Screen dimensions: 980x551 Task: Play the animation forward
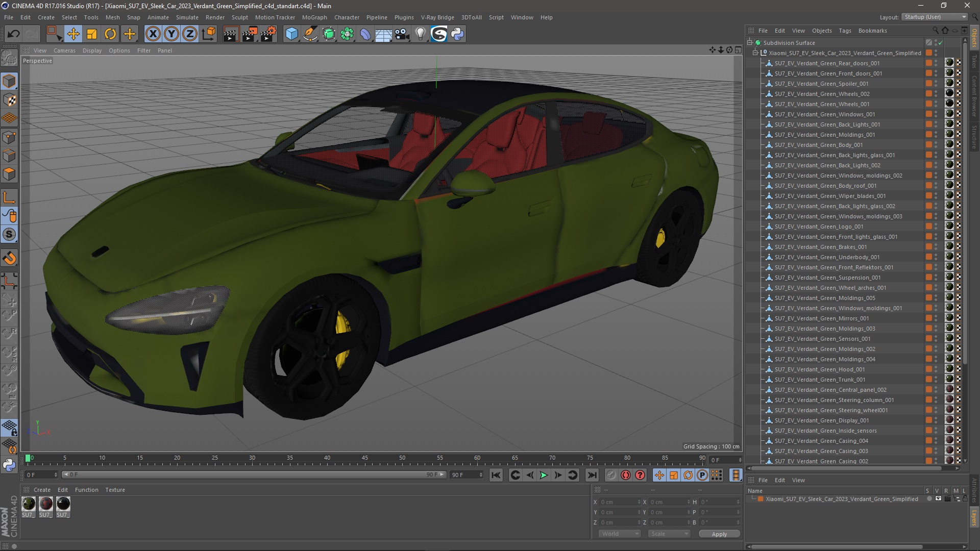click(544, 475)
